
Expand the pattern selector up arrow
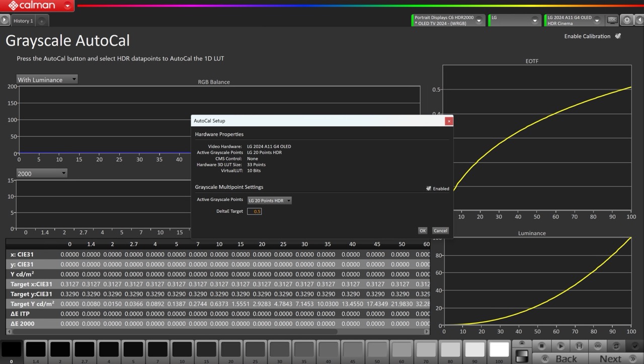[522, 343]
